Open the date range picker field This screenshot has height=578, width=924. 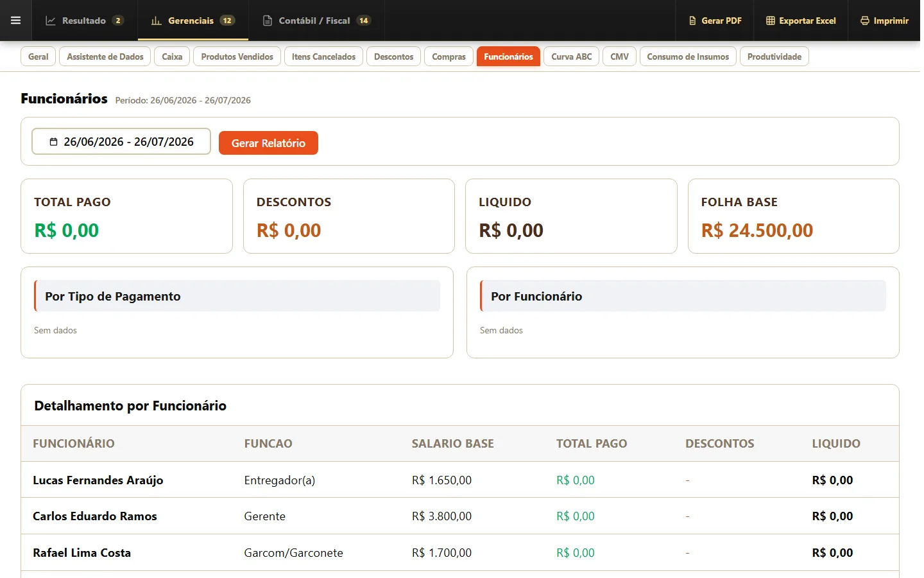click(x=121, y=141)
